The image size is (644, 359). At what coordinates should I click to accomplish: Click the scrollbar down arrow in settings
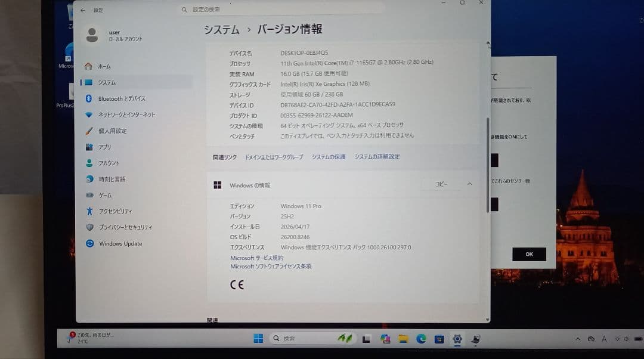(x=488, y=319)
